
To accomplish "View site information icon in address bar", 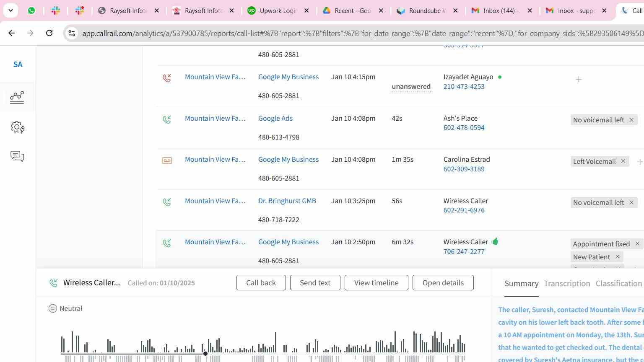I will [72, 33].
